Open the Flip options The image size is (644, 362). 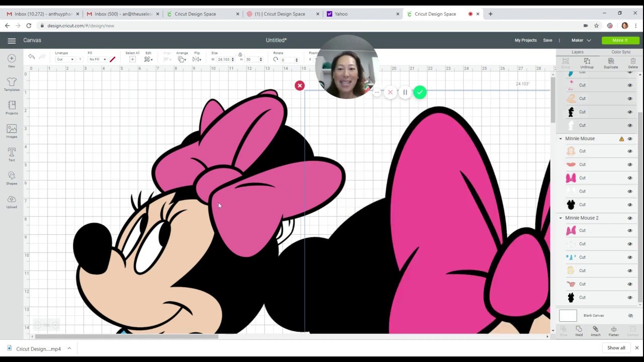pos(197,59)
